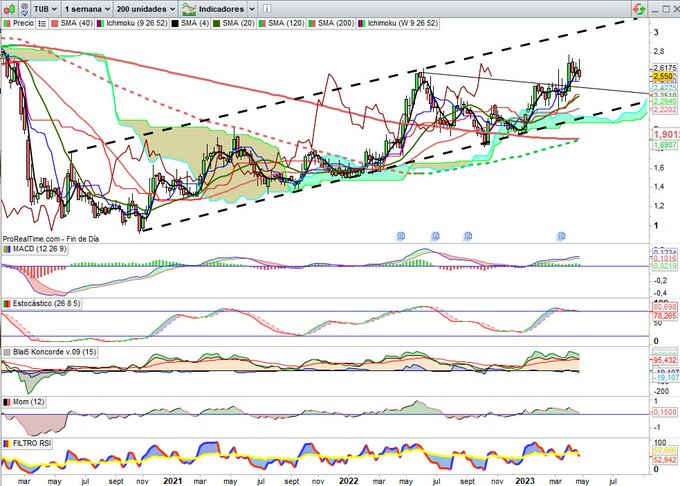Screen dimensions: 680x486
Task: Click the third dividend marker near September 2022
Action: coord(468,236)
